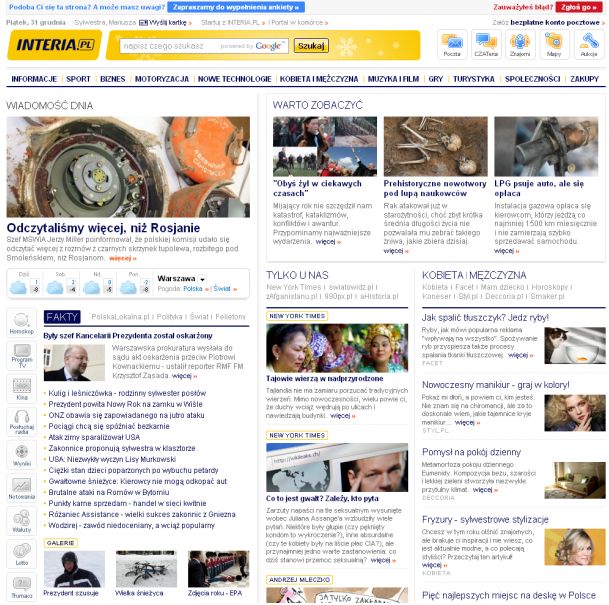Image resolution: width=609 pixels, height=605 pixels.
Task: Open the Aukcje auctions icon
Action: pyautogui.click(x=589, y=45)
